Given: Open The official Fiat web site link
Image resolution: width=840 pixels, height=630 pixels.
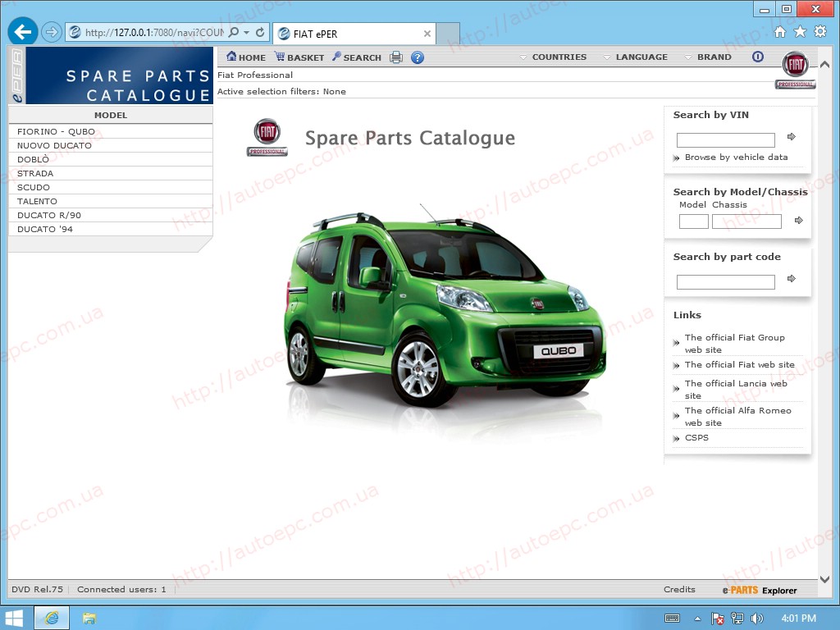Looking at the screenshot, I should click(739, 364).
